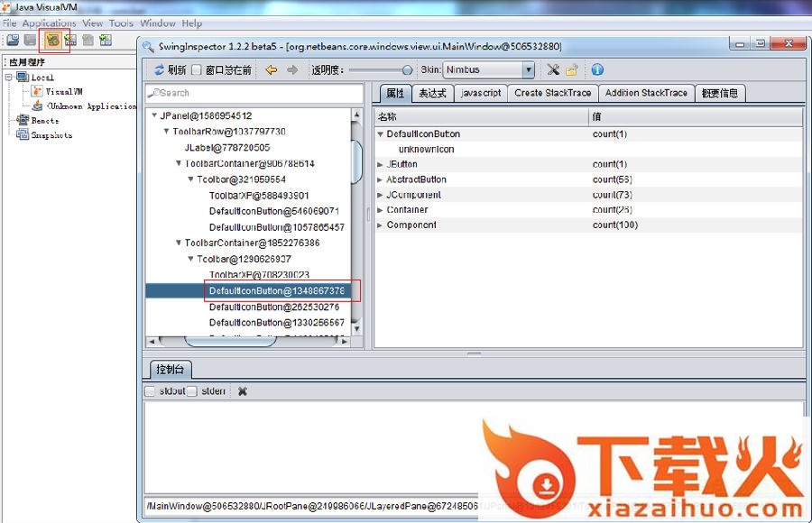Select ToolbarXP@708230023 in tree
This screenshot has height=523, width=812.
tap(259, 274)
